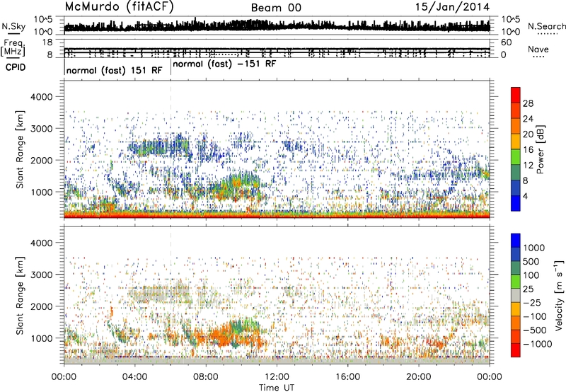Click the 1000 tick on velocity color bar
Screen dimensions: 566x392
(534, 248)
